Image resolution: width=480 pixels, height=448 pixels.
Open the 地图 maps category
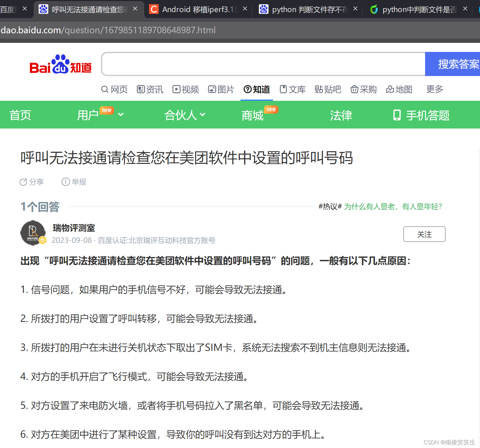point(399,89)
